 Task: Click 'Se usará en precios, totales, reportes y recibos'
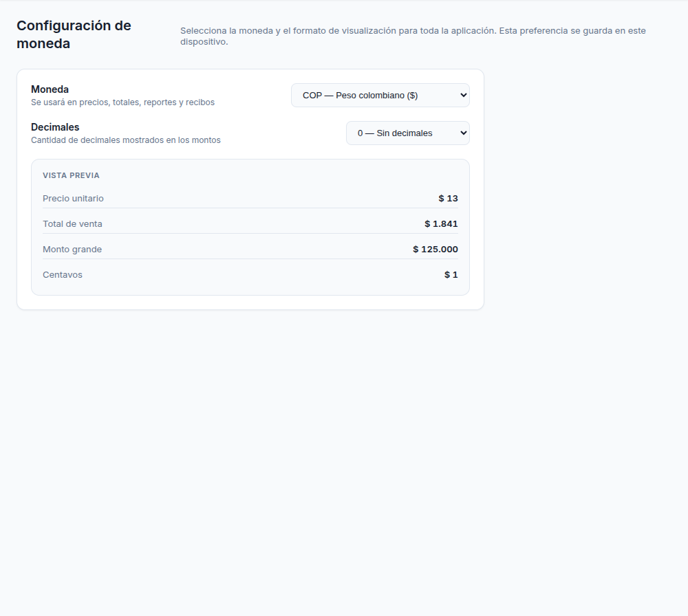click(x=123, y=102)
